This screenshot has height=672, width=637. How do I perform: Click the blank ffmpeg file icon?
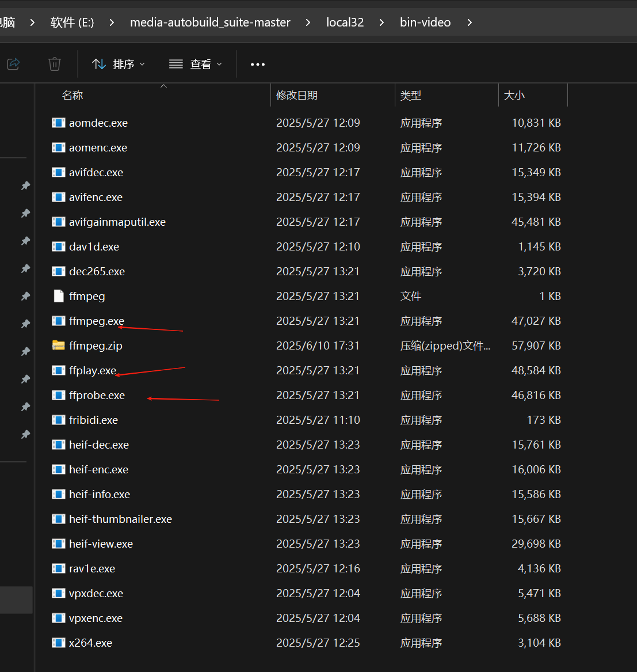[x=59, y=296]
